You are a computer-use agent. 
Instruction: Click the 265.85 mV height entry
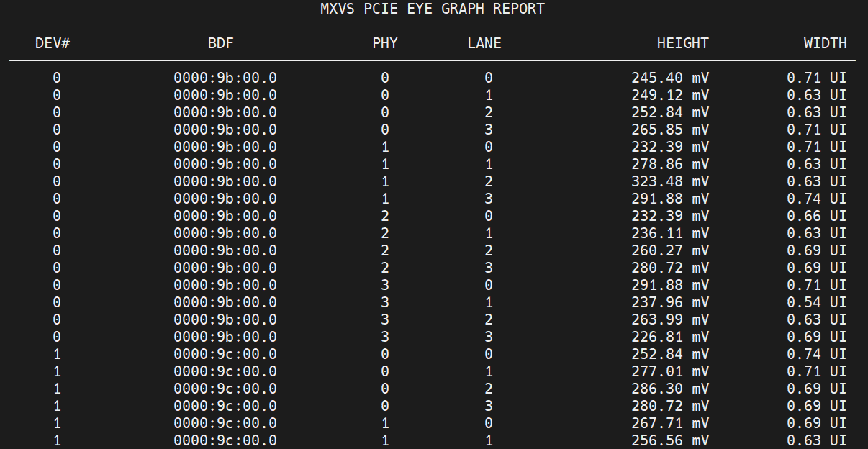(x=669, y=130)
